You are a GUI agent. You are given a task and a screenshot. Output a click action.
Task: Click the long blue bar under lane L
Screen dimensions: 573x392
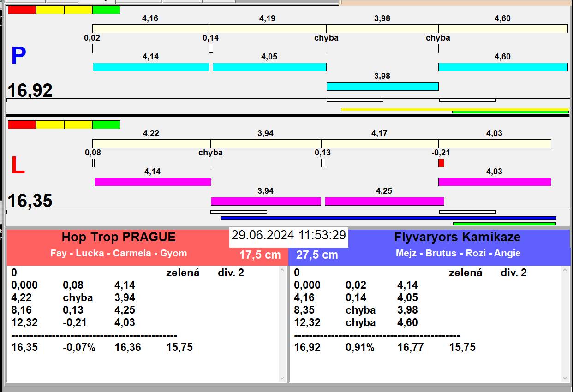[388, 218]
